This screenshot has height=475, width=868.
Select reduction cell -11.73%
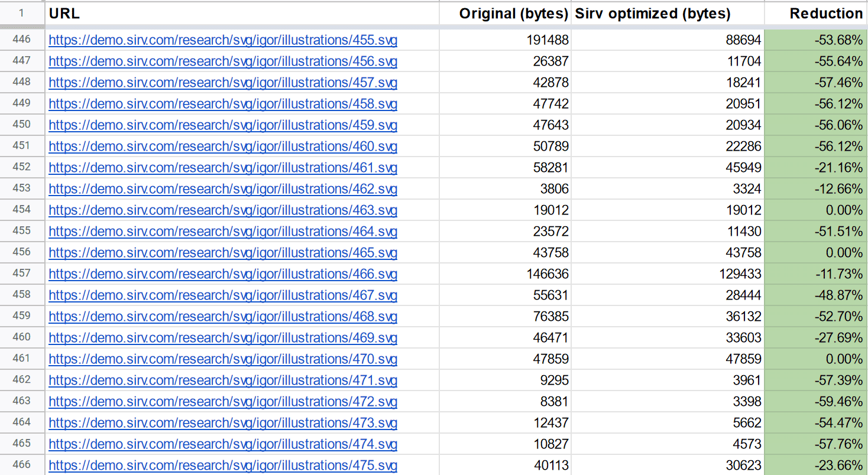click(x=816, y=274)
